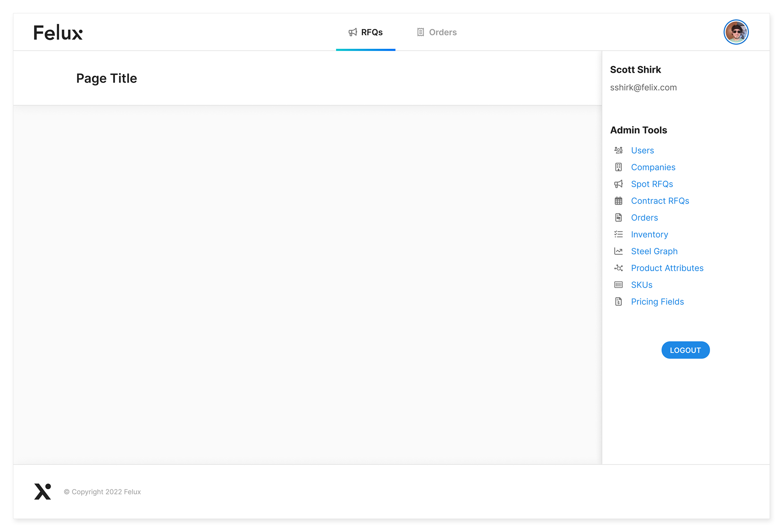This screenshot has height=532, width=783.
Task: Click the Steel Graph chart icon
Action: click(618, 251)
